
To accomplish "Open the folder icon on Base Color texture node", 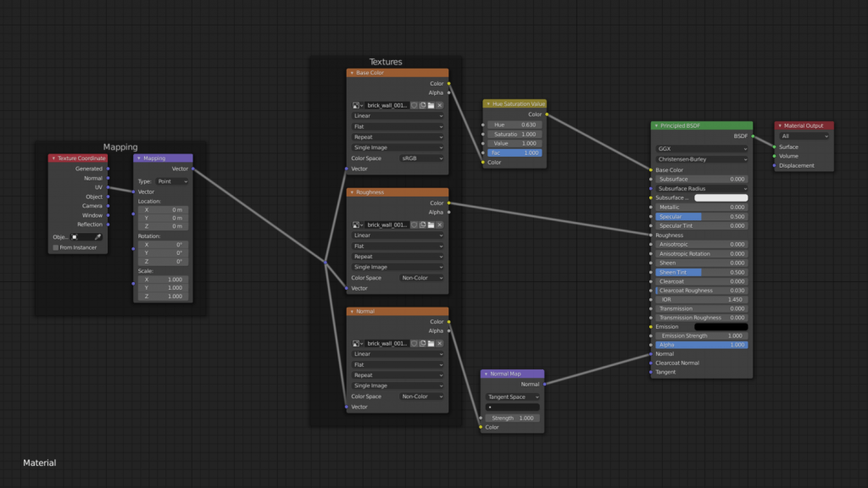I will pos(431,105).
